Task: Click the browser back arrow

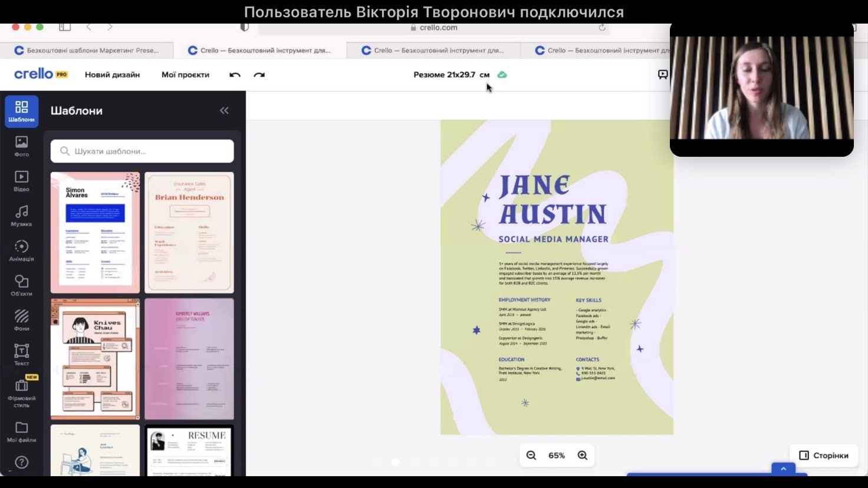Action: click(89, 27)
